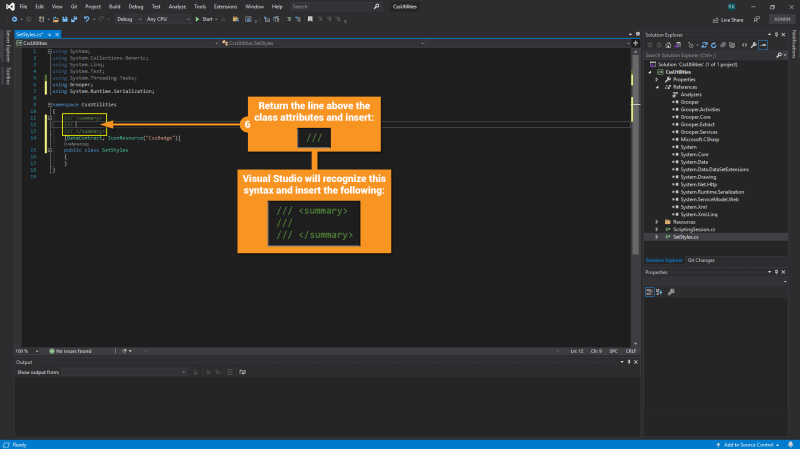Click the Start debugging play button
Viewport: 800px width, 449px height.
(196, 18)
